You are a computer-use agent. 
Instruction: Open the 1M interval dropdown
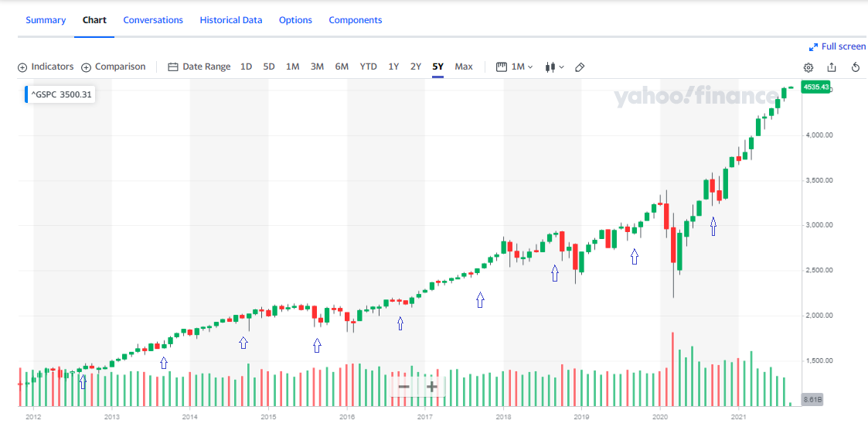coord(514,67)
